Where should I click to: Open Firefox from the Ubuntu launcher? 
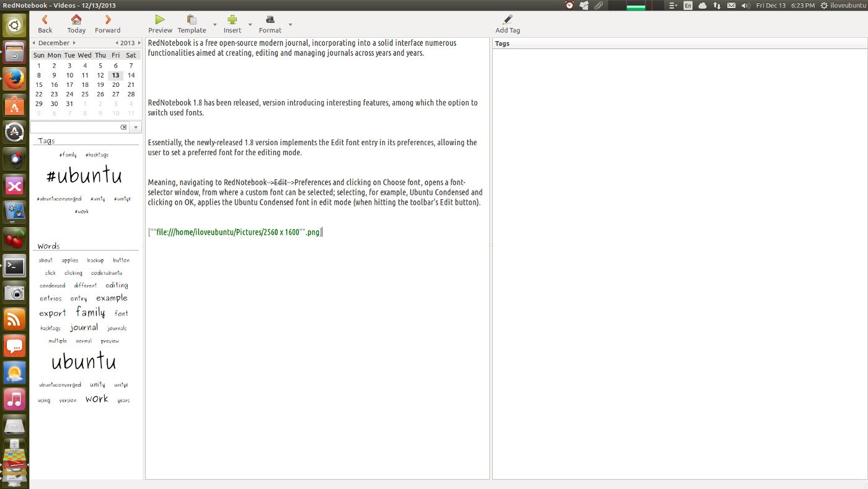point(14,79)
